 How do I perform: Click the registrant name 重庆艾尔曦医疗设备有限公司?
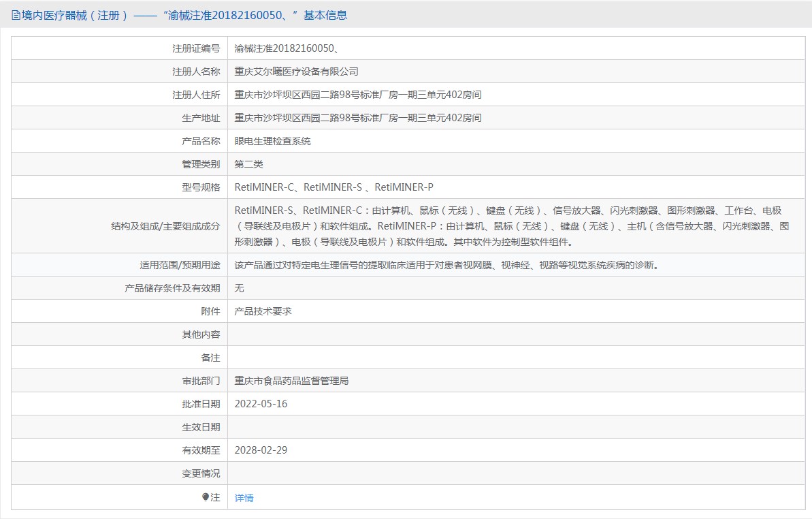pos(296,72)
